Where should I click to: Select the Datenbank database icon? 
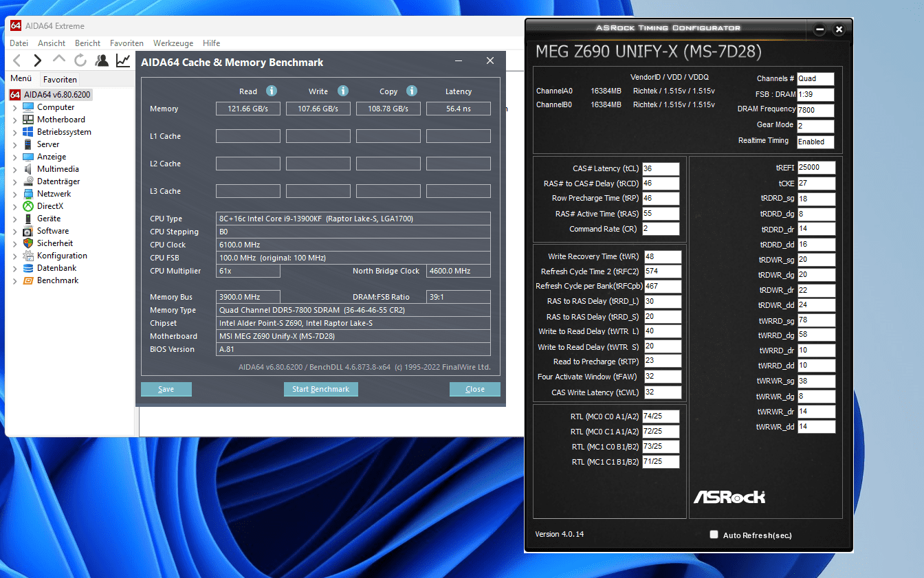point(28,268)
